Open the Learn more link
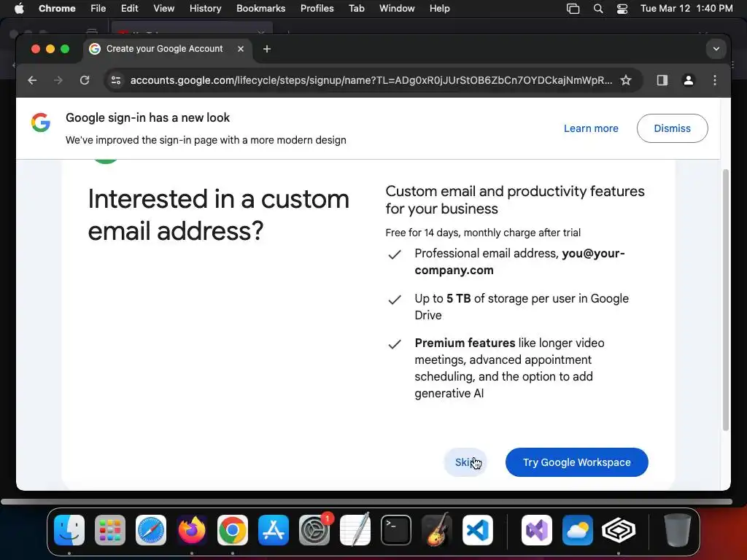The image size is (747, 560). click(x=591, y=128)
